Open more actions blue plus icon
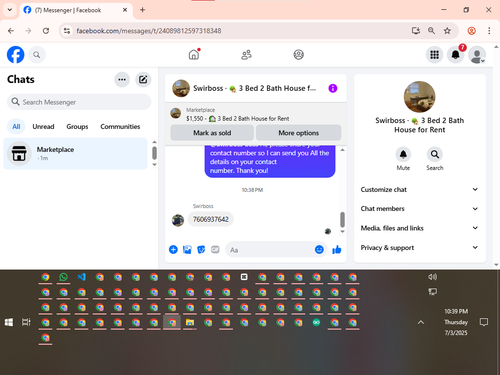The width and height of the screenshot is (500, 375). (x=173, y=250)
